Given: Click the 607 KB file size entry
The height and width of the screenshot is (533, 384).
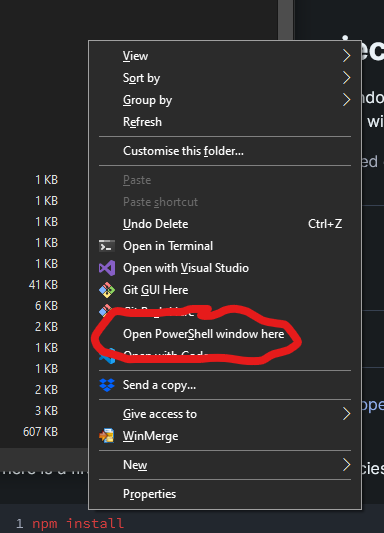Looking at the screenshot, I should pos(40,432).
